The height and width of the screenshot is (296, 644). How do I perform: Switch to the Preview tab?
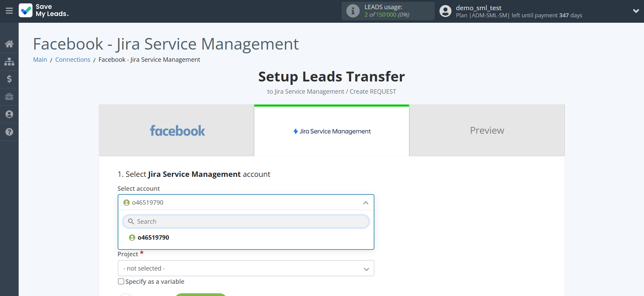[487, 131]
